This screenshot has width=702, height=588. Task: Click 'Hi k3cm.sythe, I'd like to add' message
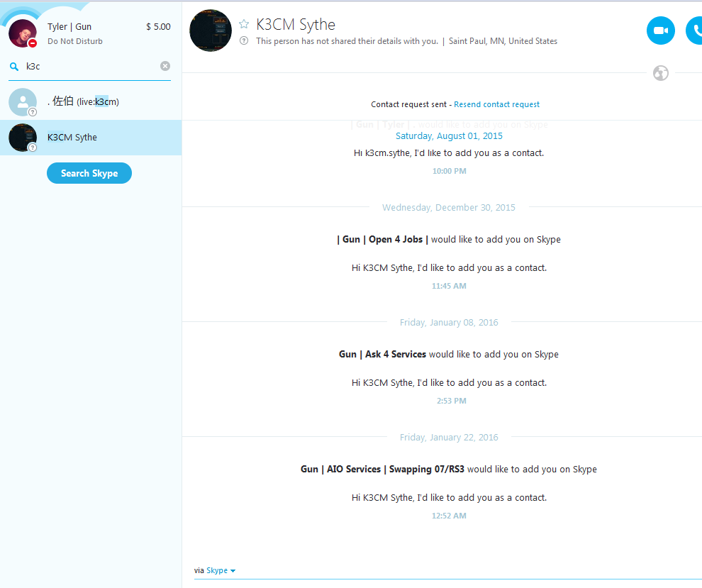pyautogui.click(x=449, y=153)
